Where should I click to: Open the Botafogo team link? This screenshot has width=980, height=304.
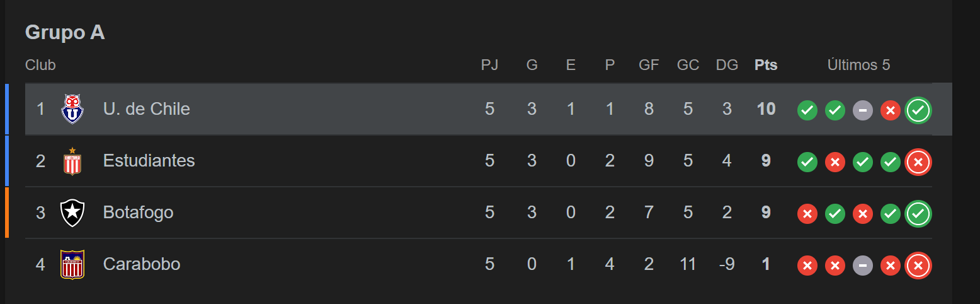tap(139, 213)
